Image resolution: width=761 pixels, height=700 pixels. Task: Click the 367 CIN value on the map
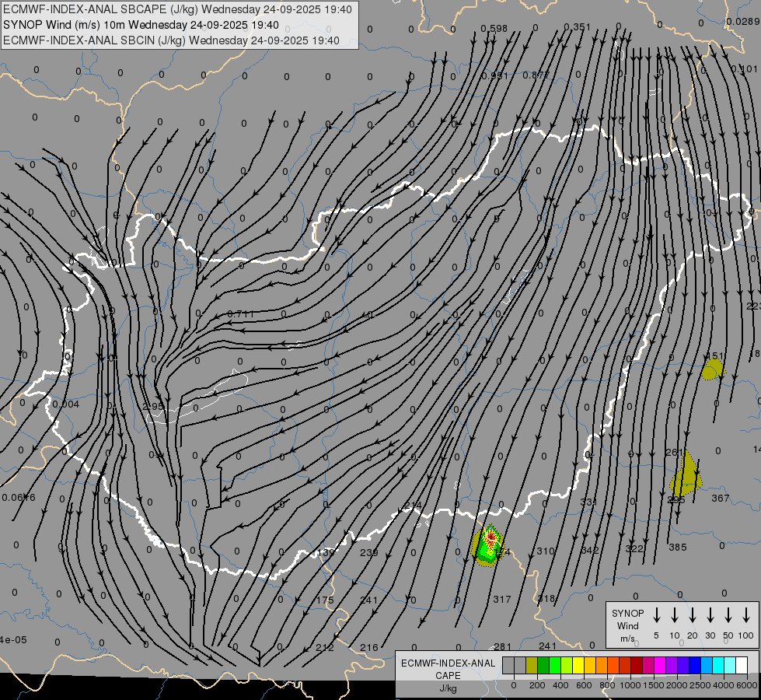[721, 498]
